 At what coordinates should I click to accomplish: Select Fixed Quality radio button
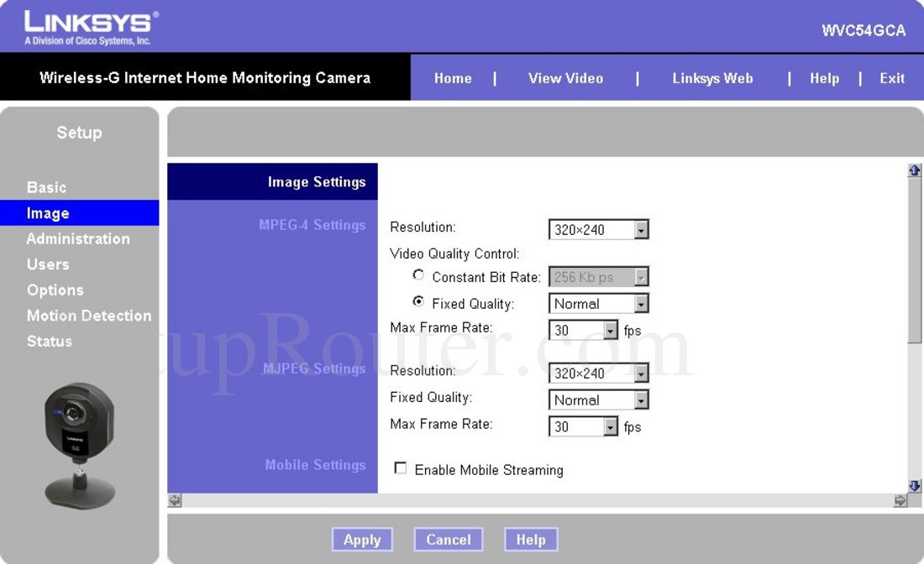[x=418, y=302]
